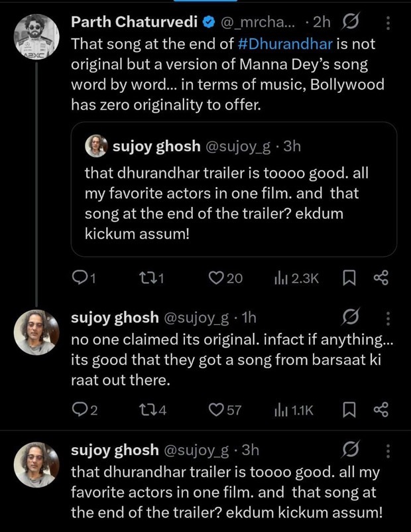Share sujoy ghosh's barsaat ki raat reply
The width and height of the screenshot is (411, 532).
(x=383, y=409)
